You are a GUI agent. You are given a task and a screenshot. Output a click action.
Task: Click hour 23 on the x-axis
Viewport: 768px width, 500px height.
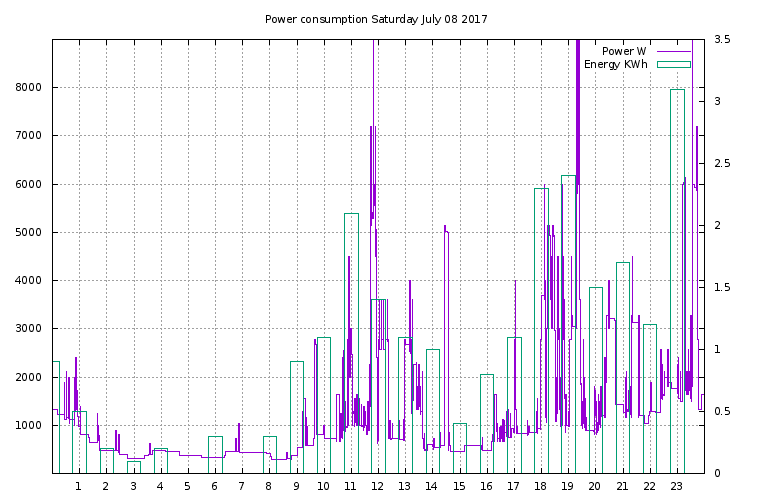676,487
